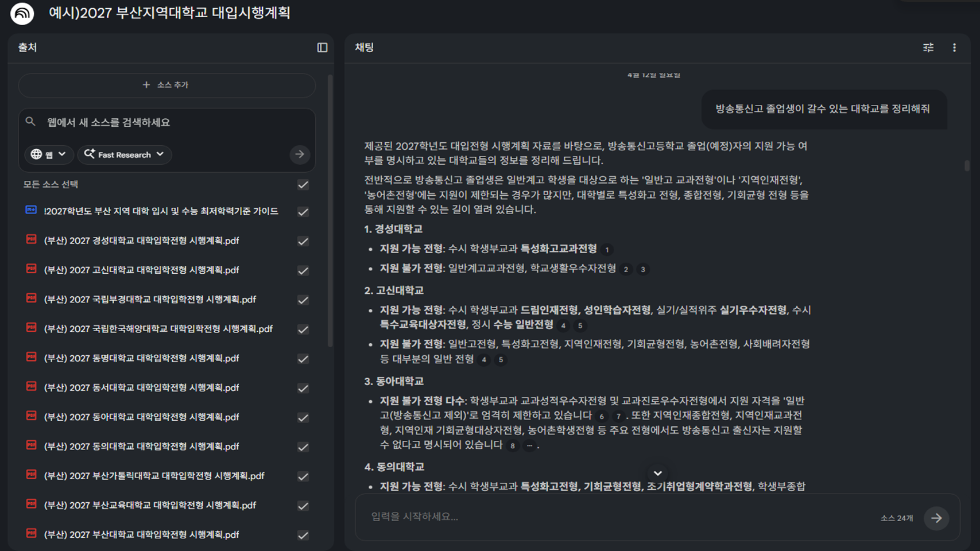The height and width of the screenshot is (551, 980).
Task: Click chat panel vertical scrollbar
Action: click(x=967, y=165)
